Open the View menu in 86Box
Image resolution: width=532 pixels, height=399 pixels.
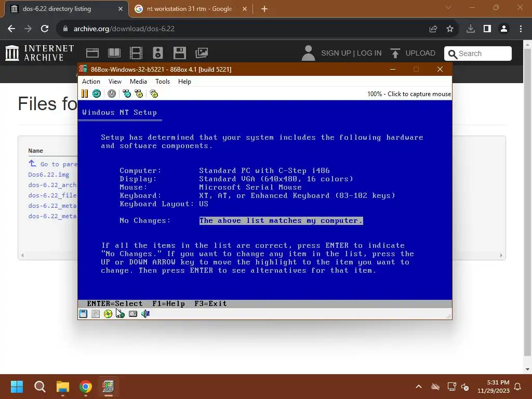[x=115, y=82]
